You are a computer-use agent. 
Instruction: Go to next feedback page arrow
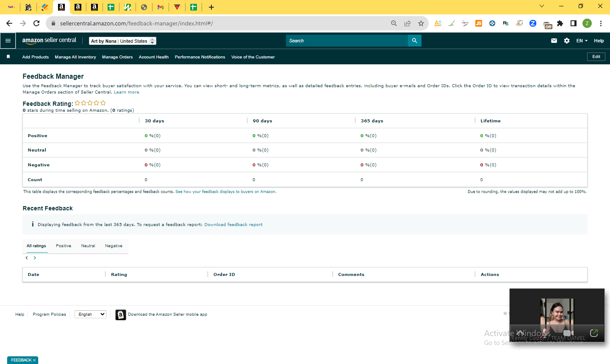tap(35, 258)
